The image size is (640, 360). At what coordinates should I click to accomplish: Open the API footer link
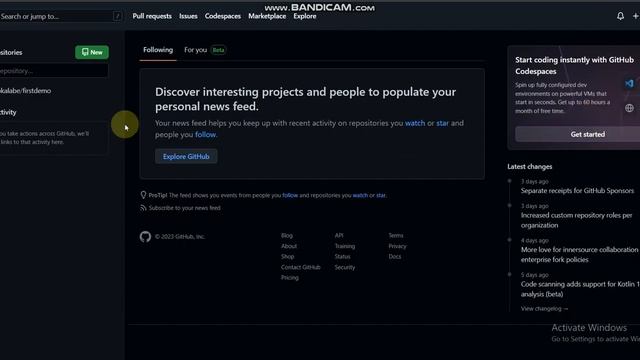click(339, 236)
